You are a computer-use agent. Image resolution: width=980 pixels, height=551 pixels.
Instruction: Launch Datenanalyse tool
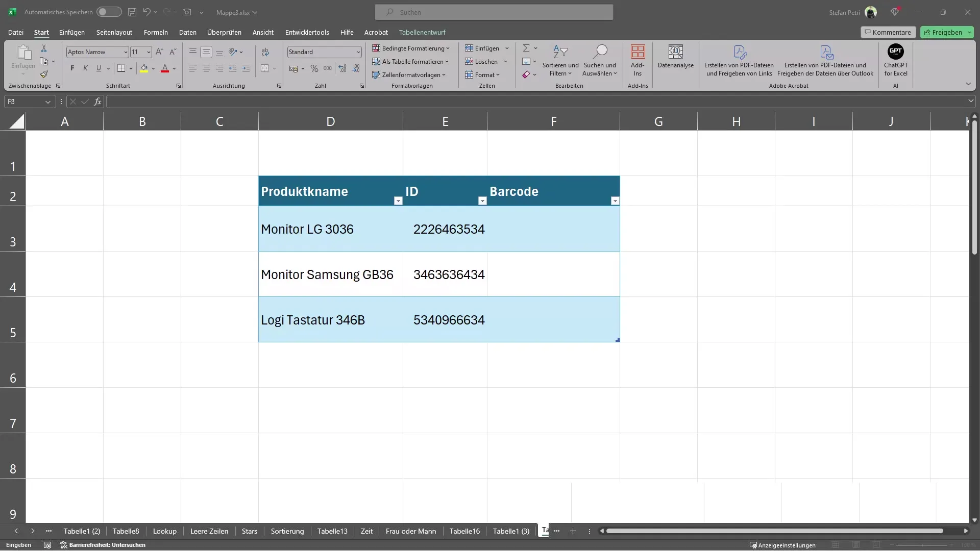[x=675, y=56]
